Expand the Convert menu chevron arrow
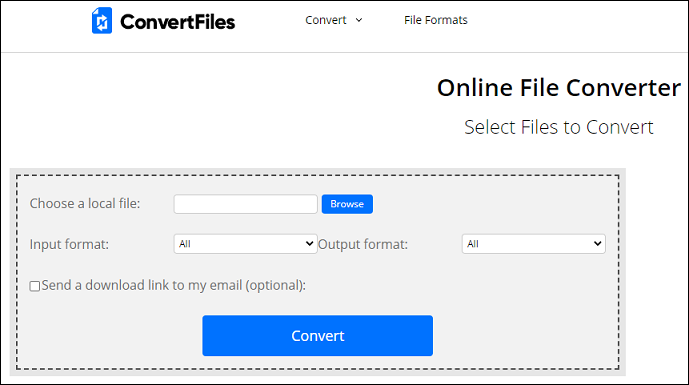Viewport: 689px width, 385px height. [359, 20]
